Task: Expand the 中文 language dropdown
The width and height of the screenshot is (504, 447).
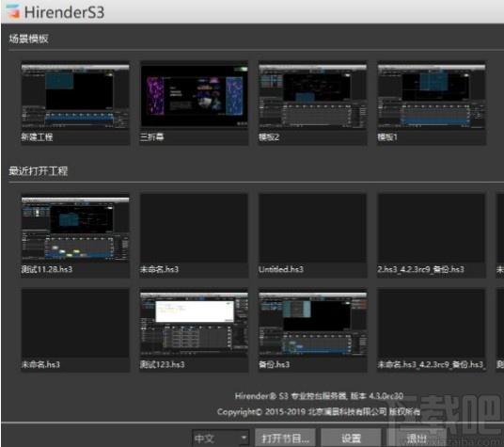Action: pos(220,438)
